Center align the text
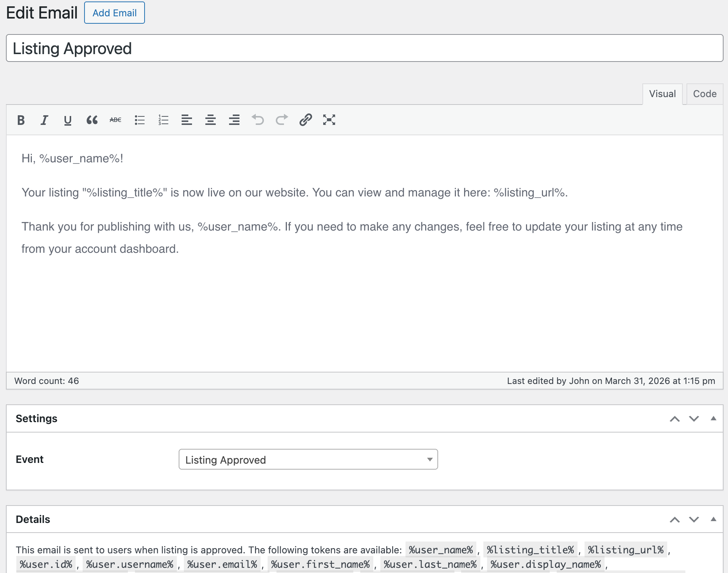 coord(210,120)
